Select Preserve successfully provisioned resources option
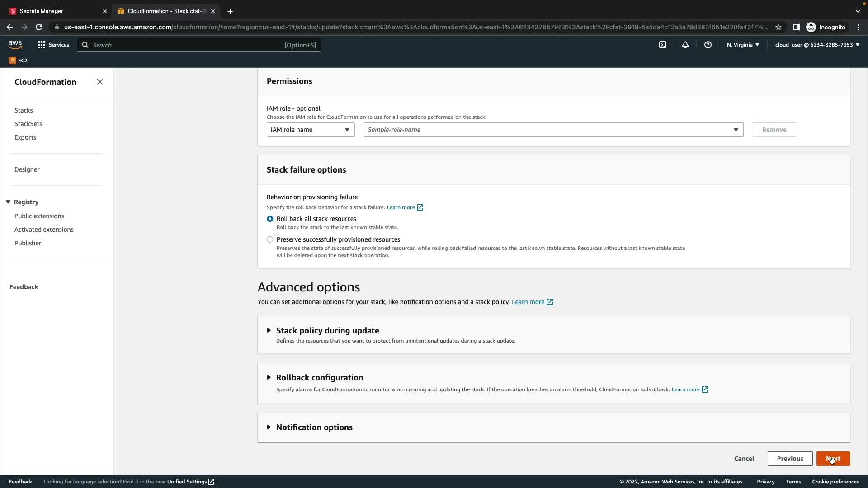This screenshot has width=868, height=488. (x=270, y=239)
